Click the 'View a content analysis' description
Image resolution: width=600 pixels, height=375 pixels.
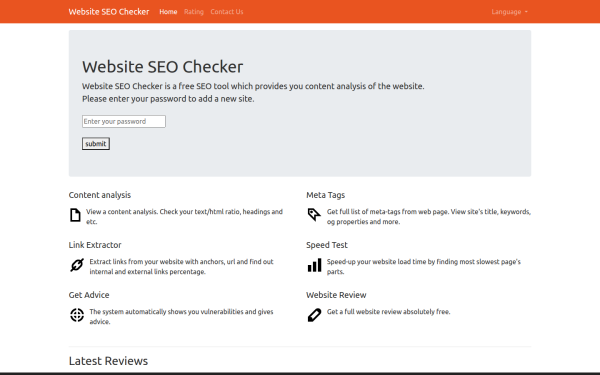[184, 217]
